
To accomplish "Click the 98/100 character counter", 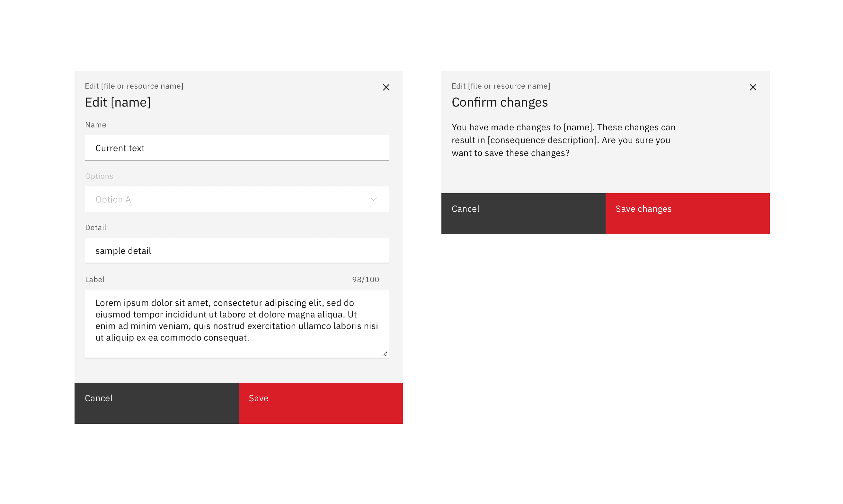I will coord(365,279).
